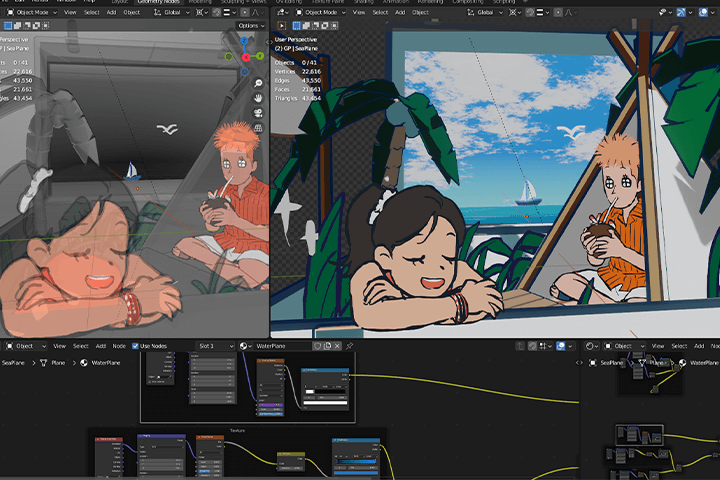Toggle camera view gizmo icon

[259, 113]
